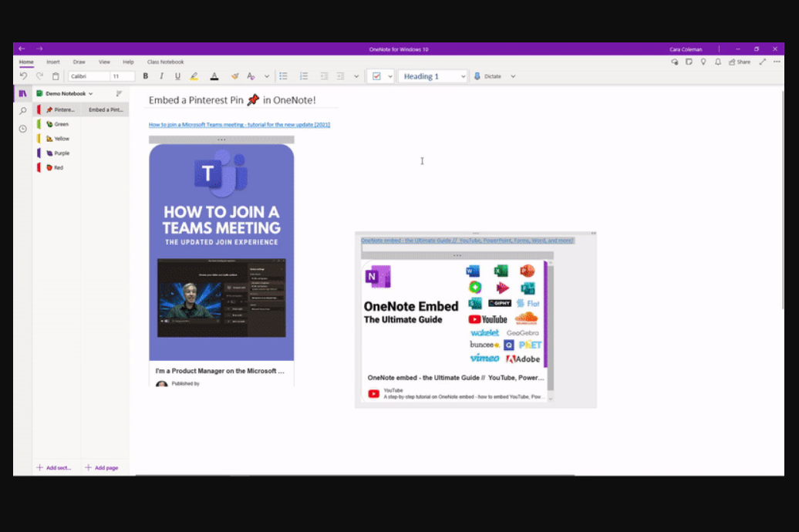Click the page title Embed a Pinterest Pin
799x532 pixels.
pos(232,100)
